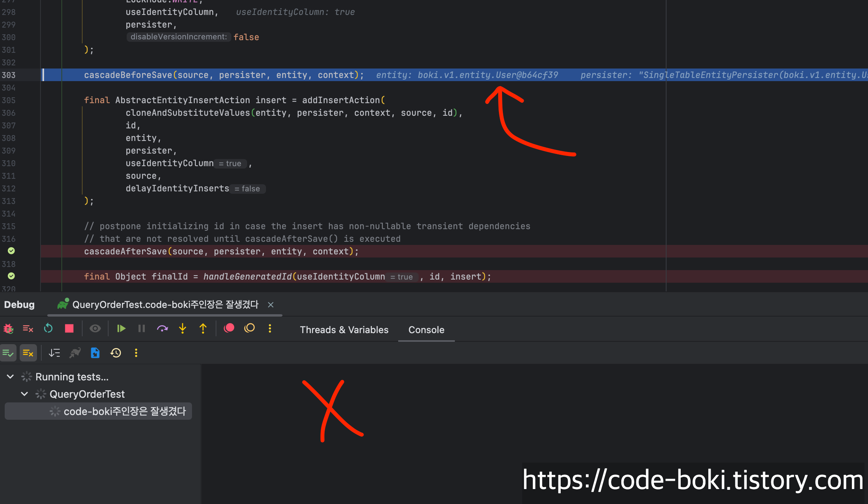Click the Step Over icon
This screenshot has width=868, height=504.
[x=162, y=328]
